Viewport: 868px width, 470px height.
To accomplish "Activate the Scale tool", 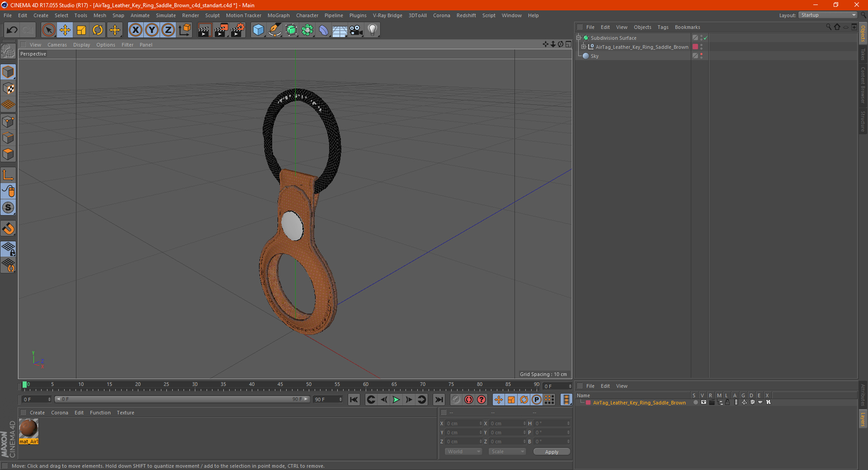I will tap(81, 30).
